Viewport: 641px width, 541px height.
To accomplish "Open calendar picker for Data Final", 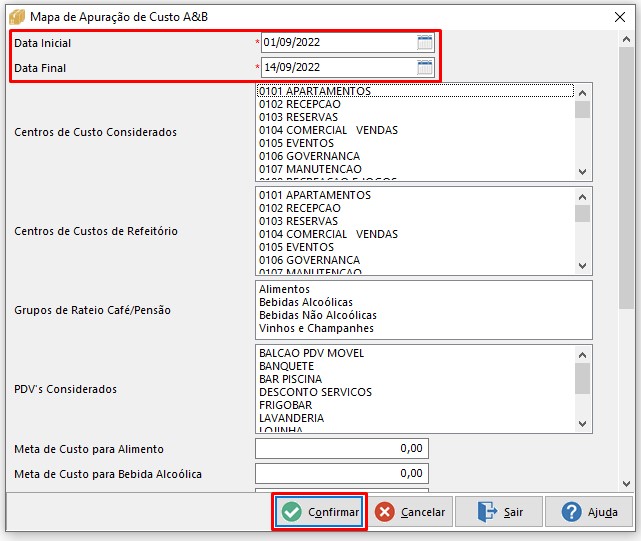I will pos(425,67).
